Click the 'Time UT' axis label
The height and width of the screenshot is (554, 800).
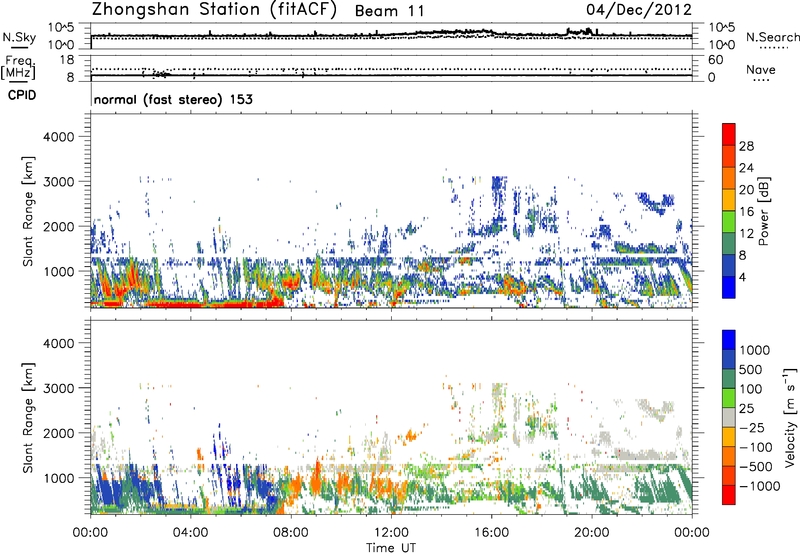pyautogui.click(x=391, y=547)
